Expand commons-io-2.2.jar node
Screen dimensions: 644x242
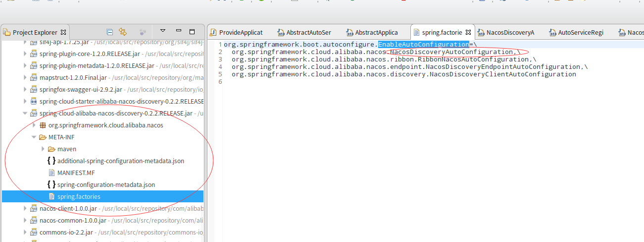[x=25, y=232]
